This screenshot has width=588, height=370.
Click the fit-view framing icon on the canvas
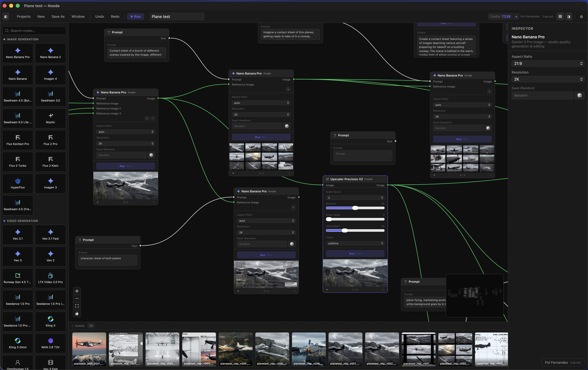click(x=77, y=306)
